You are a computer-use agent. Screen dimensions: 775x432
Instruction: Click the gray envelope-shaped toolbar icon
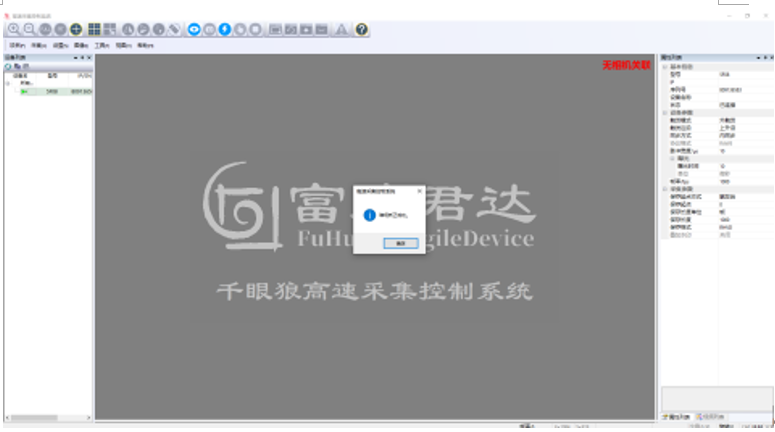point(322,30)
